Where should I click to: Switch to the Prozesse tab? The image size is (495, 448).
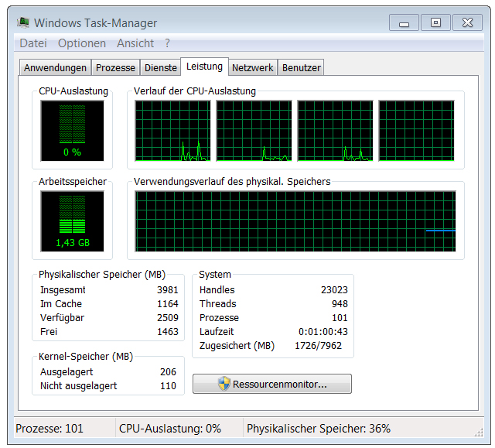pos(115,67)
